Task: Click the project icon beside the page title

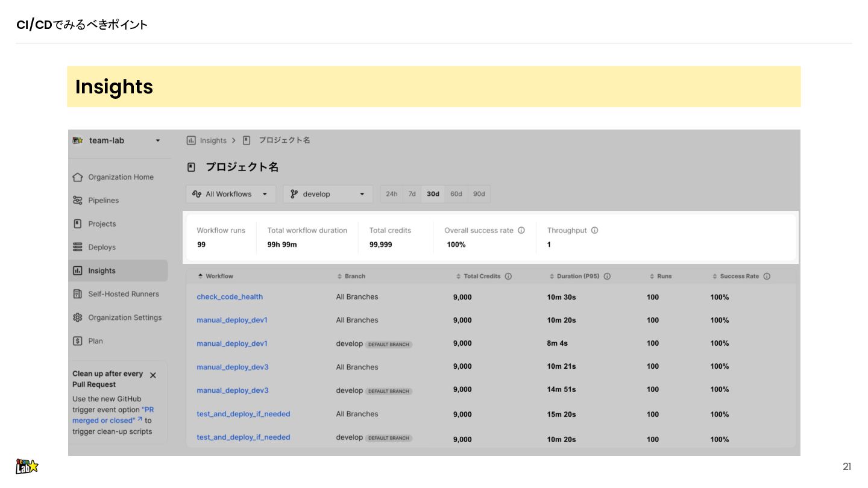Action: [191, 167]
